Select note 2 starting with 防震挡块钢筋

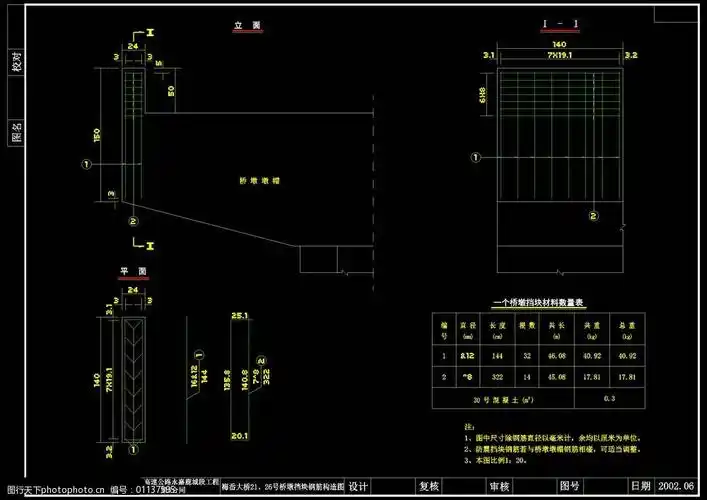click(x=552, y=449)
